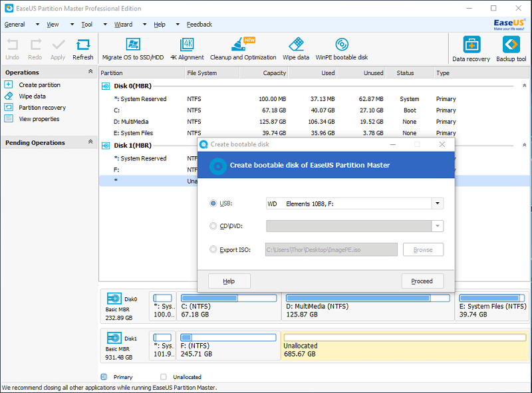Collapse the Operations panel
This screenshot has width=532, height=393.
pyautogui.click(x=90, y=71)
